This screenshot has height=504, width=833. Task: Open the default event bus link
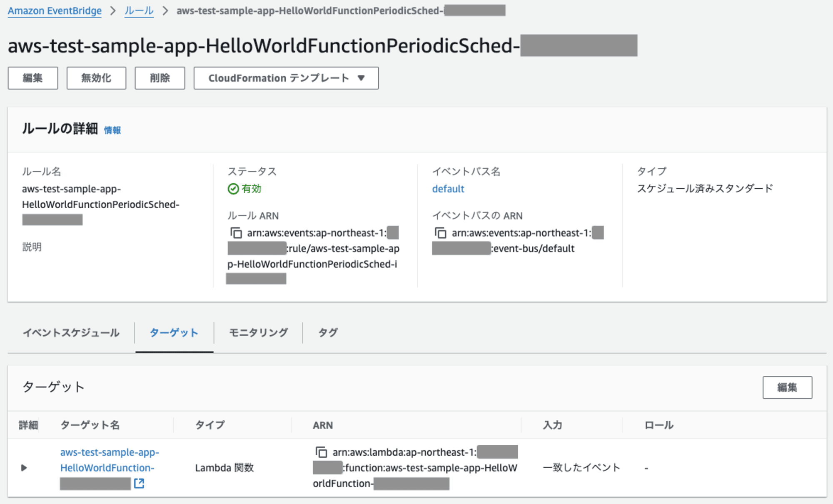(448, 189)
